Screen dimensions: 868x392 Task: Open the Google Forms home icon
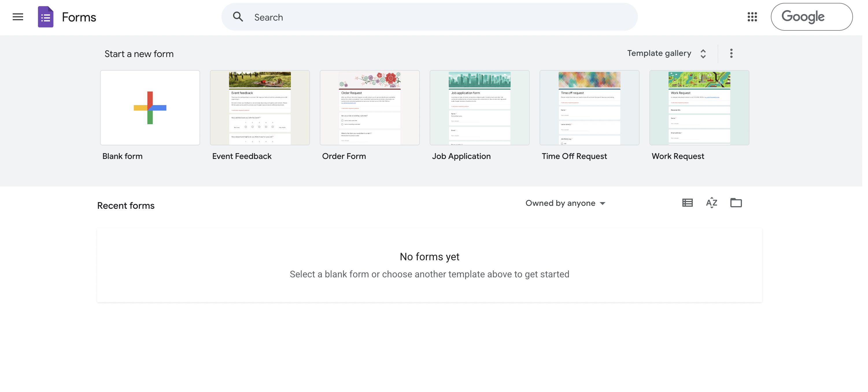tap(45, 17)
